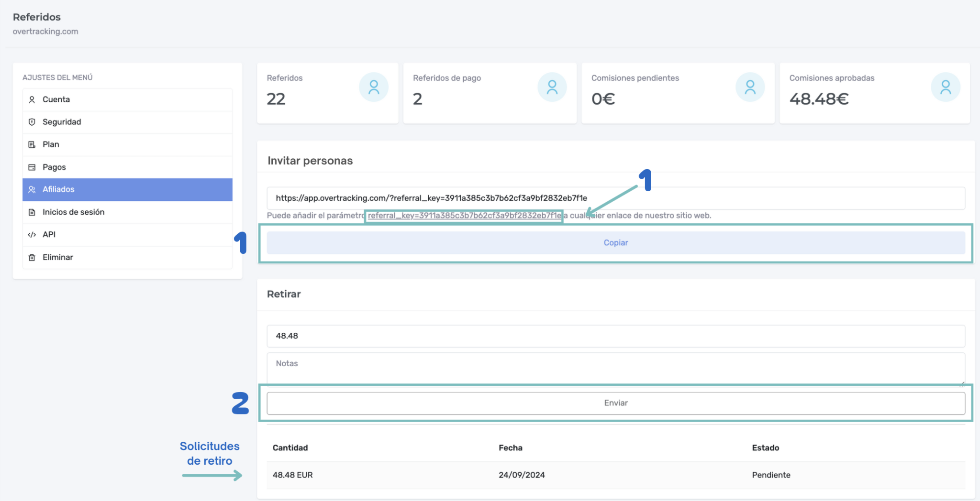Open Inicios de sesión menu item
The height and width of the screenshot is (501, 980).
point(127,212)
